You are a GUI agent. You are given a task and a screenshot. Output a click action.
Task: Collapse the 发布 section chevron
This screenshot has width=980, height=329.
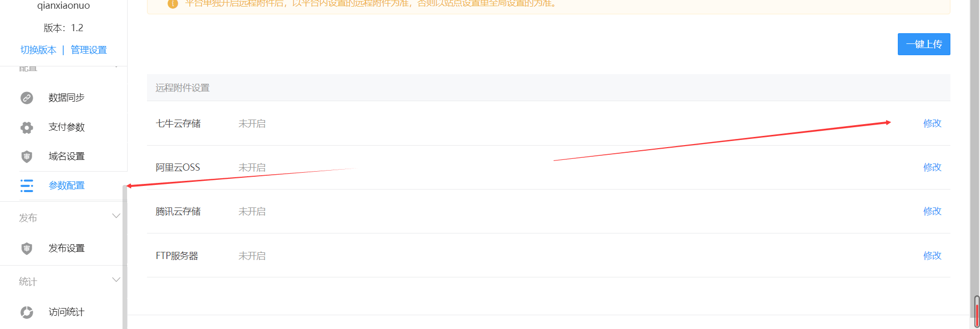pyautogui.click(x=116, y=216)
